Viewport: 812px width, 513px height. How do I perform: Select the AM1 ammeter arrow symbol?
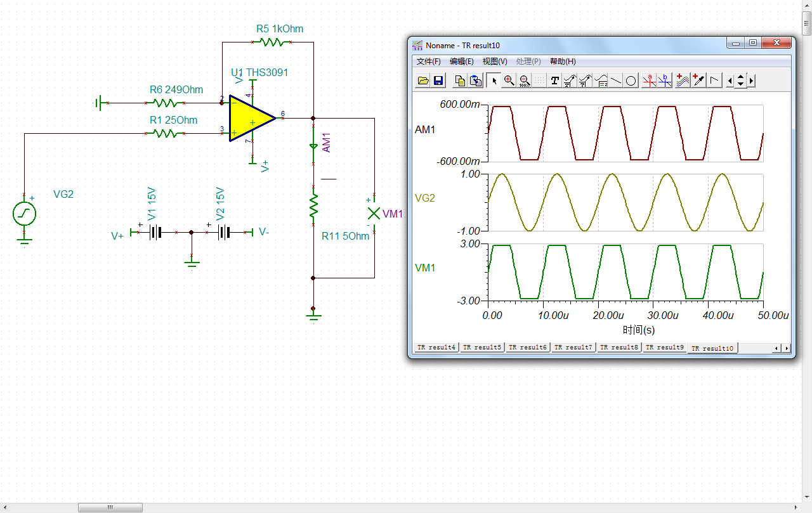313,146
